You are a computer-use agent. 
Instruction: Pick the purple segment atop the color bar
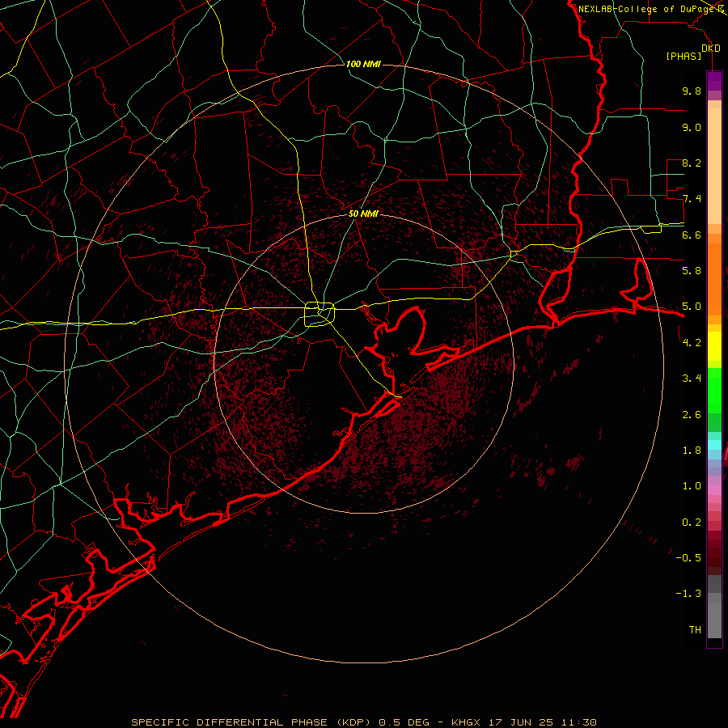714,81
